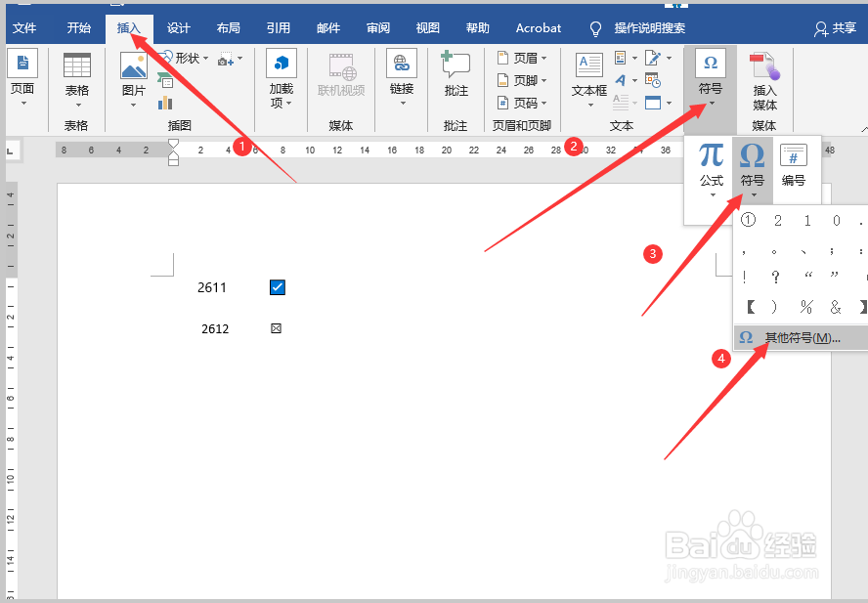
Task: Click the insert chart icon
Action: pos(165,103)
